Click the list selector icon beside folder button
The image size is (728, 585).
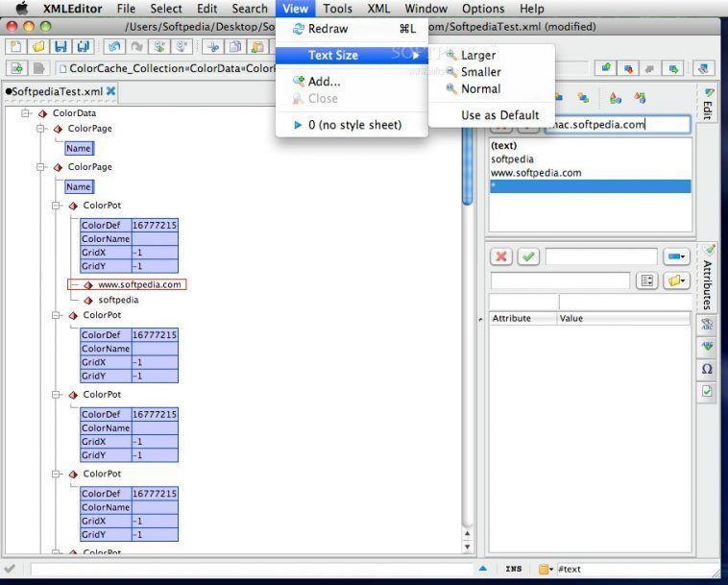(646, 280)
